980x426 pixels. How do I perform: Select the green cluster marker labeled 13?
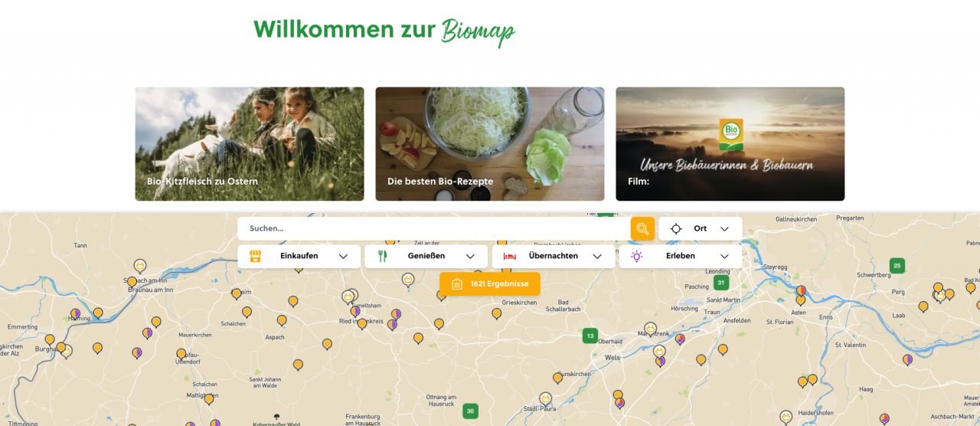pyautogui.click(x=590, y=336)
